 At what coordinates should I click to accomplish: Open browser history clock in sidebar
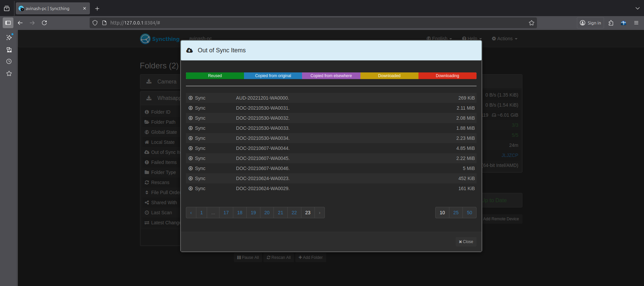(x=9, y=61)
